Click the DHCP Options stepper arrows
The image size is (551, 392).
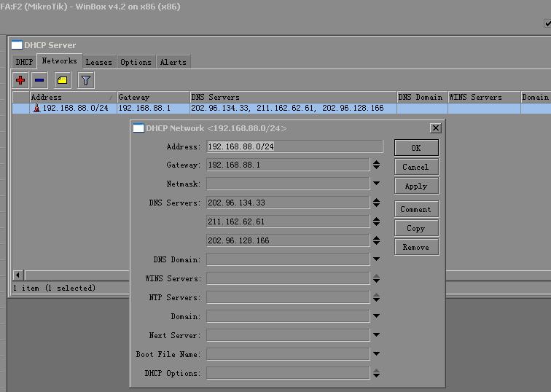point(376,373)
